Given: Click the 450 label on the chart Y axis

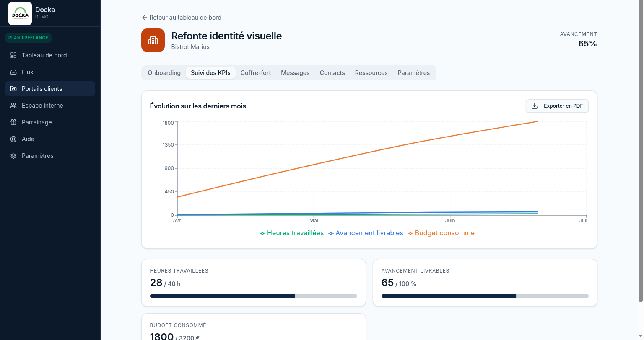Looking at the screenshot, I should tap(169, 192).
